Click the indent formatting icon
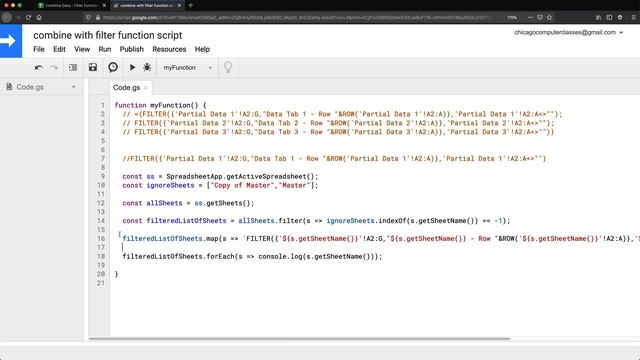This screenshot has width=640, height=360. pos(73,68)
